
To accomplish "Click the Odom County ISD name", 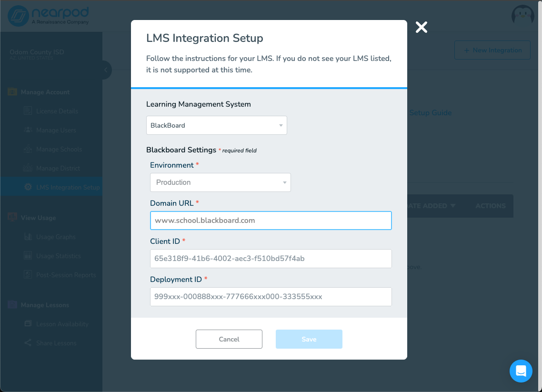I will pyautogui.click(x=37, y=52).
